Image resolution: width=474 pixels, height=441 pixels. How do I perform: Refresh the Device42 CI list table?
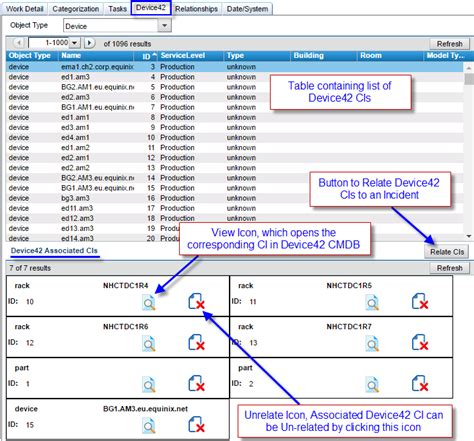pyautogui.click(x=449, y=44)
